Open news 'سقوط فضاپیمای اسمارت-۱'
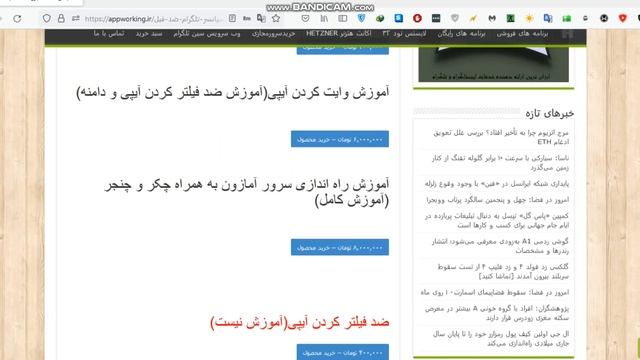 click(495, 293)
